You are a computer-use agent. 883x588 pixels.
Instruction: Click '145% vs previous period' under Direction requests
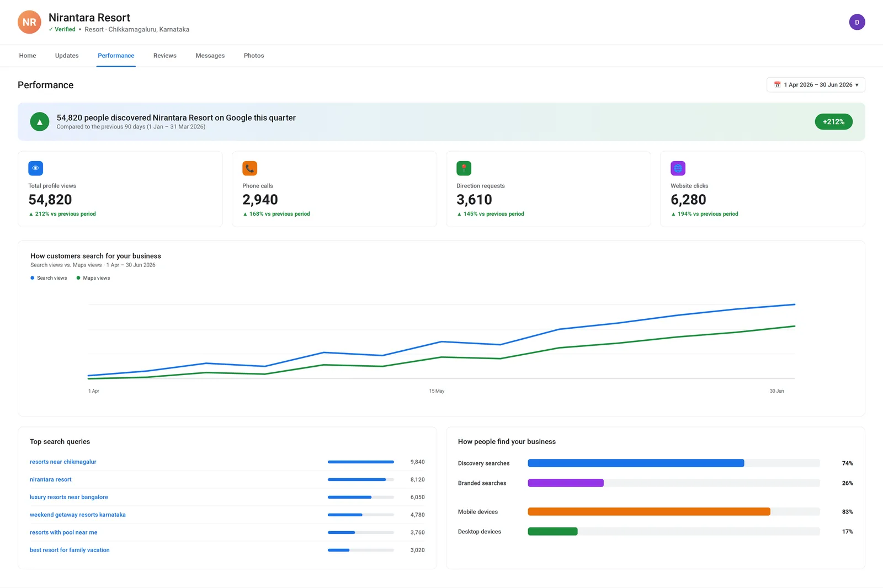click(x=491, y=214)
